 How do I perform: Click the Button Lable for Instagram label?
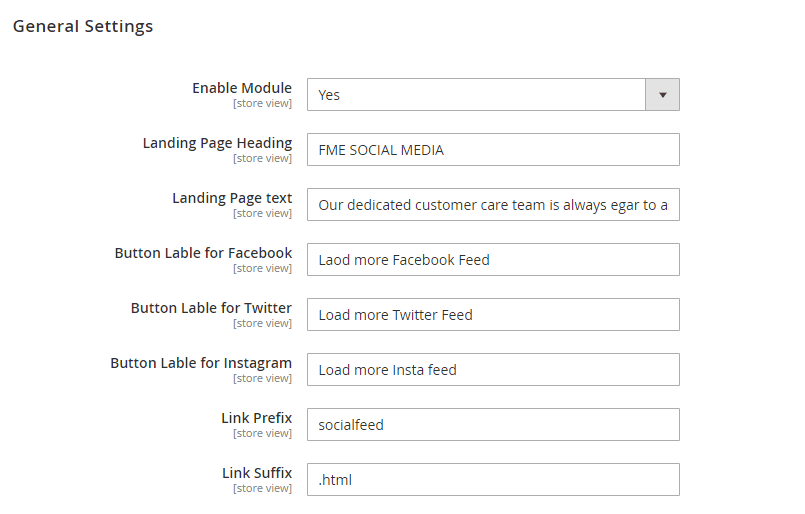coord(201,363)
